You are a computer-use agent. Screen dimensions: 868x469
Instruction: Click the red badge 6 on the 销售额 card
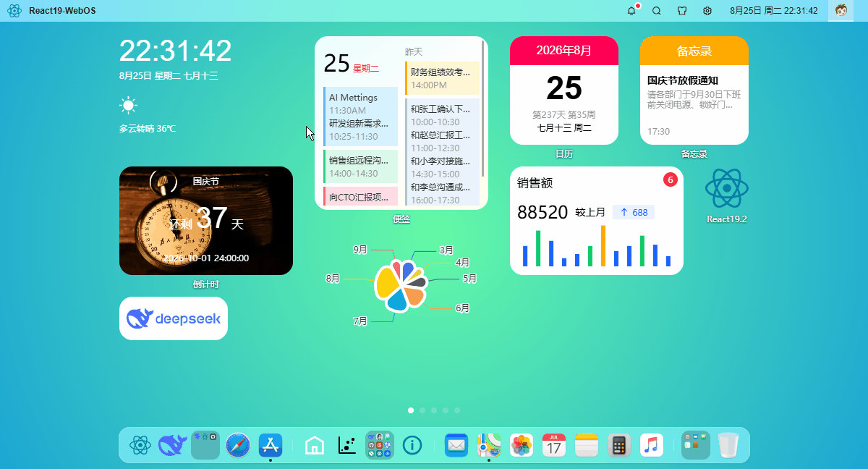(x=670, y=180)
